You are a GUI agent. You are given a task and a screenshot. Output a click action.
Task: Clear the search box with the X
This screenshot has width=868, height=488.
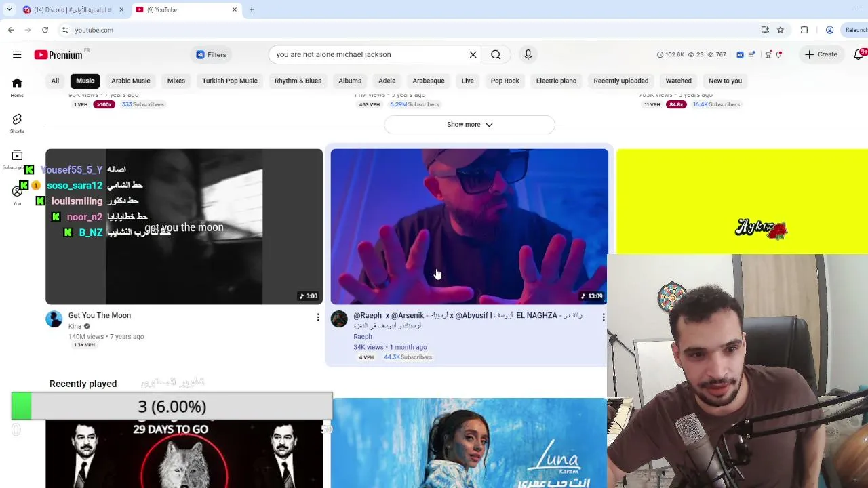(473, 54)
